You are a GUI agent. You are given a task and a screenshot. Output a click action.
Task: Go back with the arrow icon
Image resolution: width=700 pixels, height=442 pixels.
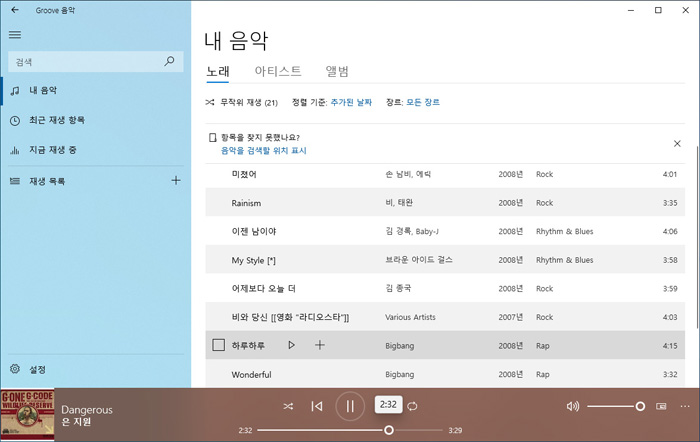tap(15, 10)
